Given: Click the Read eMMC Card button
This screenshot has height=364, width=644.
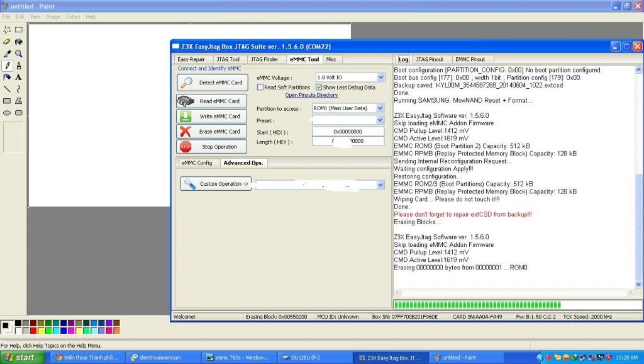Looking at the screenshot, I should pyautogui.click(x=212, y=101).
